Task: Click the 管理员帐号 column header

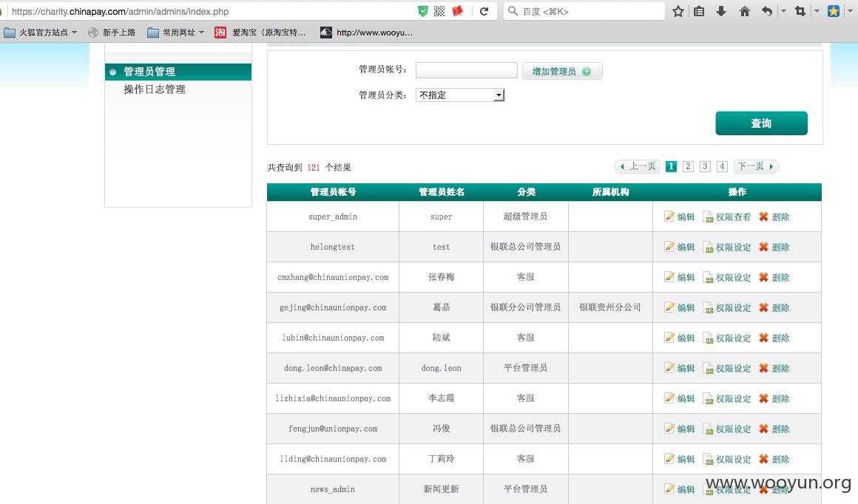Action: 333,192
